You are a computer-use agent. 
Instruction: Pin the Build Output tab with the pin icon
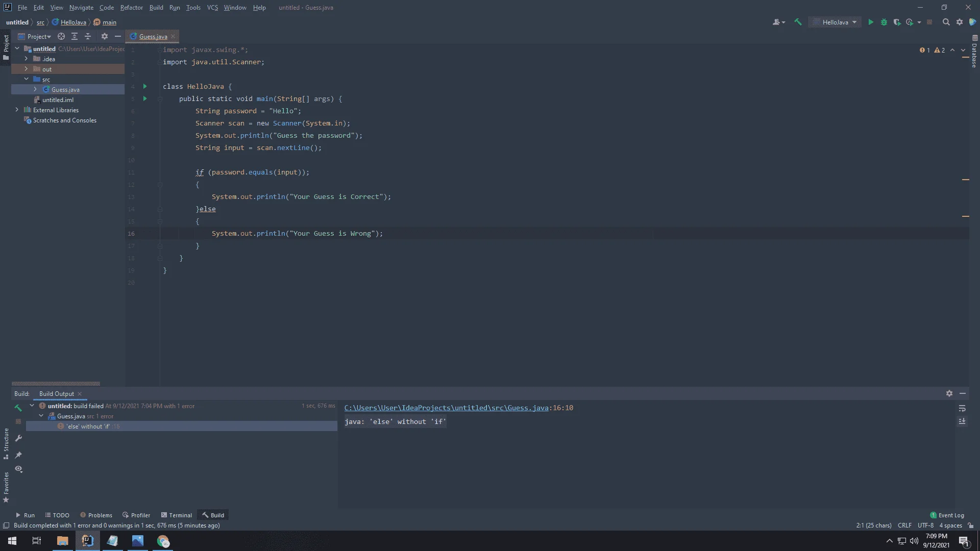18,455
